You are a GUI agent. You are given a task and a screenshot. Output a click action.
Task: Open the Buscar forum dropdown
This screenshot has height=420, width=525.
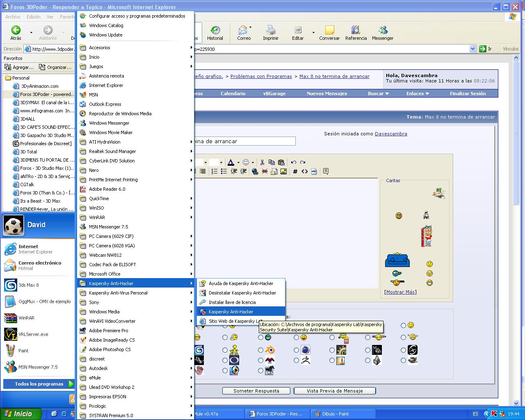tap(378, 94)
